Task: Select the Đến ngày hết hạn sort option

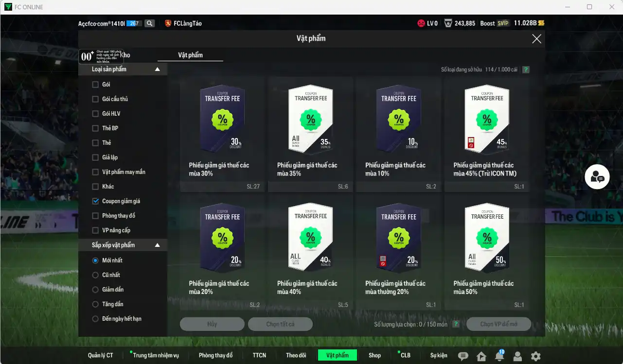Action: (x=95, y=319)
